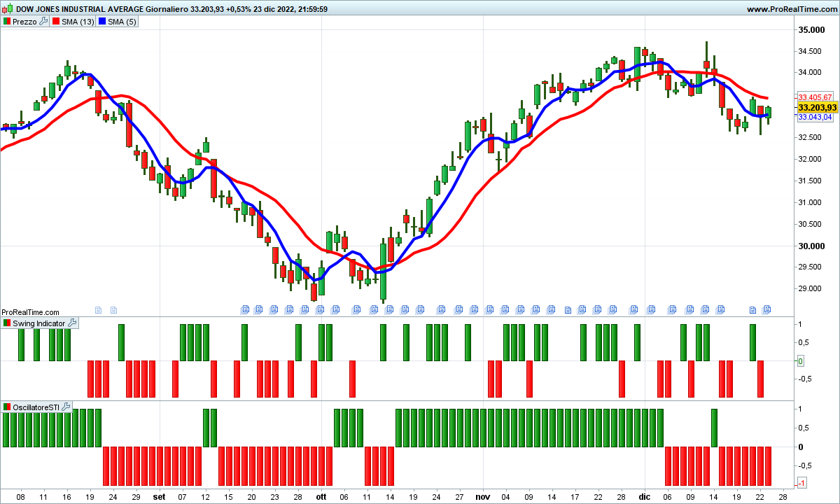This screenshot has height=504, width=840.
Task: Click the Prezzo red-green color icon
Action: [x=7, y=22]
